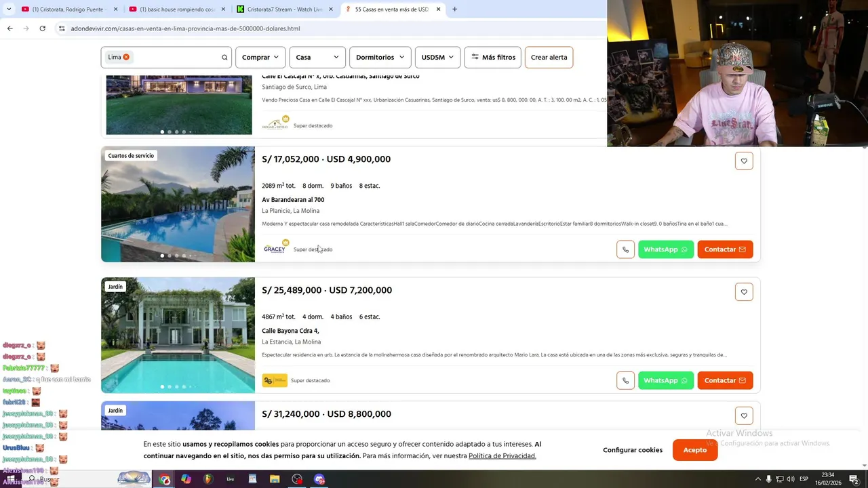This screenshot has width=868, height=488.
Task: Click Configurar cookies
Action: (x=633, y=450)
